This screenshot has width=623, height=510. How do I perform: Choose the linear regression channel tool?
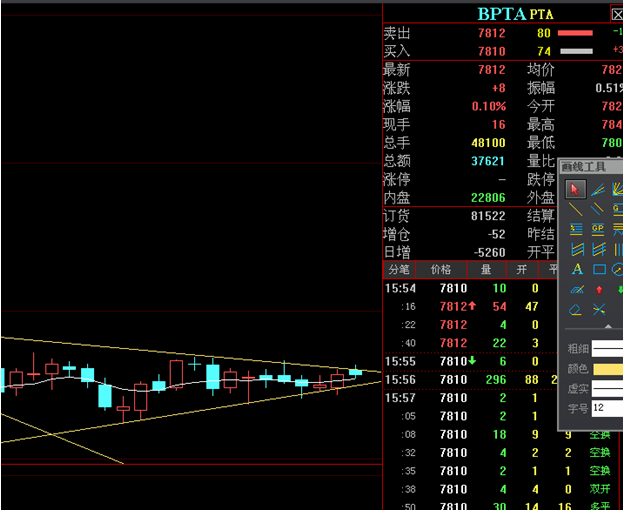pyautogui.click(x=577, y=249)
